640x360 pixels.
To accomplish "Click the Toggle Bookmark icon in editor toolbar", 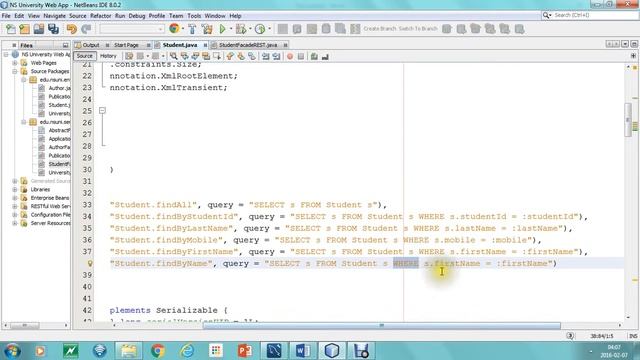I will (x=252, y=56).
